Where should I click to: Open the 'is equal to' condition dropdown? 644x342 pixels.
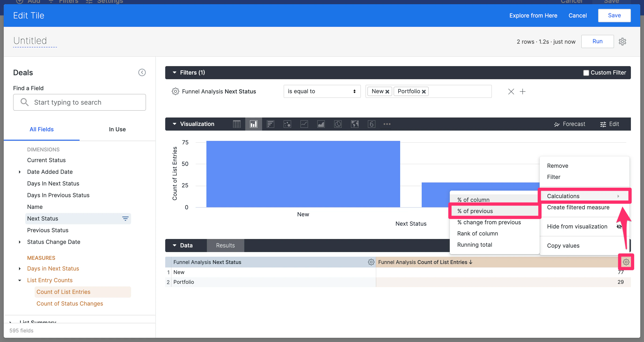[322, 91]
